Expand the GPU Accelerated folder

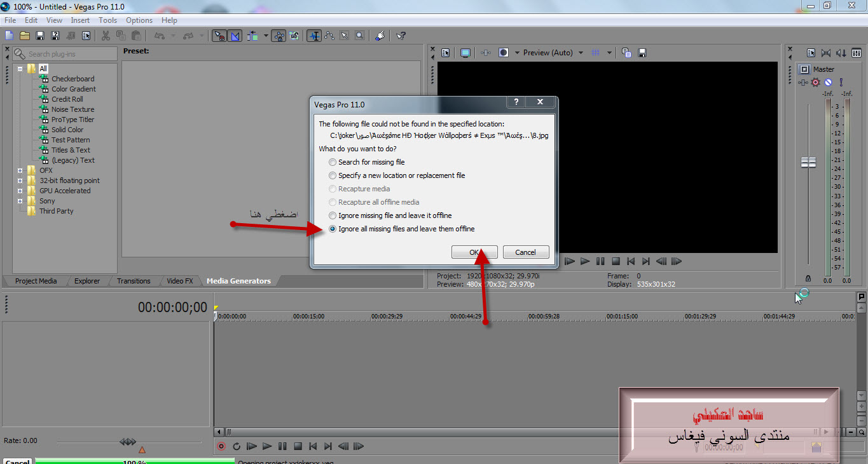[20, 191]
